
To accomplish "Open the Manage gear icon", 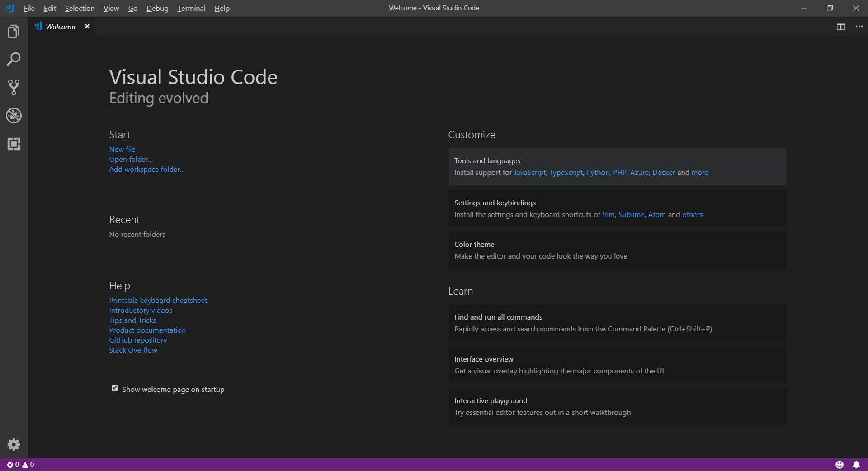I will point(14,444).
